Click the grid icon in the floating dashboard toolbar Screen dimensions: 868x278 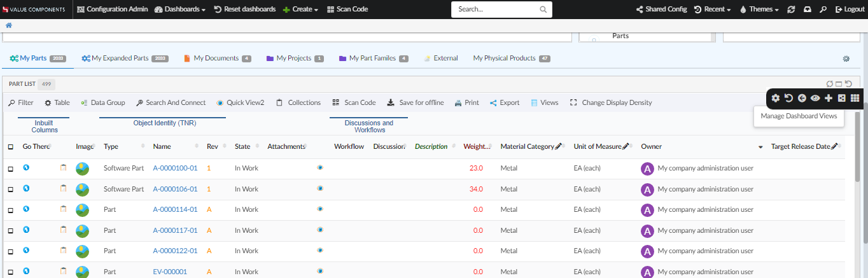coord(855,98)
